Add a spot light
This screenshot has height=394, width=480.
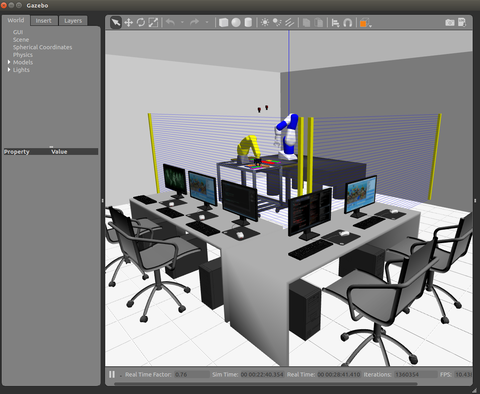tap(277, 22)
